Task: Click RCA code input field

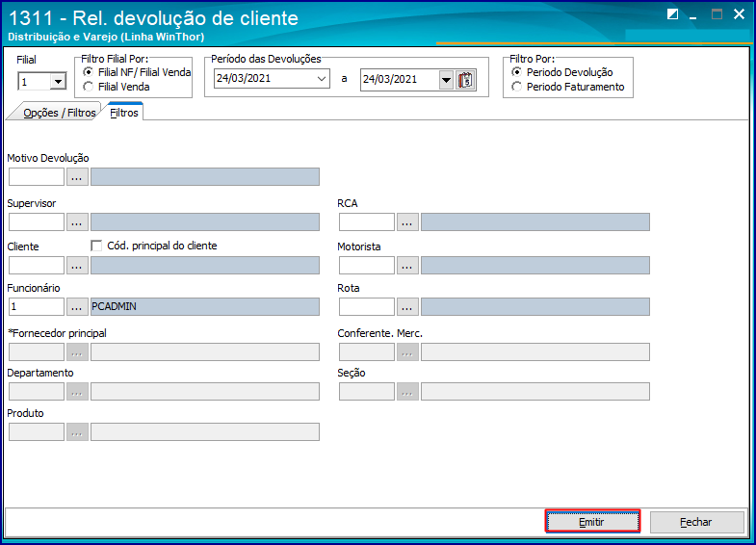Action: [x=367, y=222]
